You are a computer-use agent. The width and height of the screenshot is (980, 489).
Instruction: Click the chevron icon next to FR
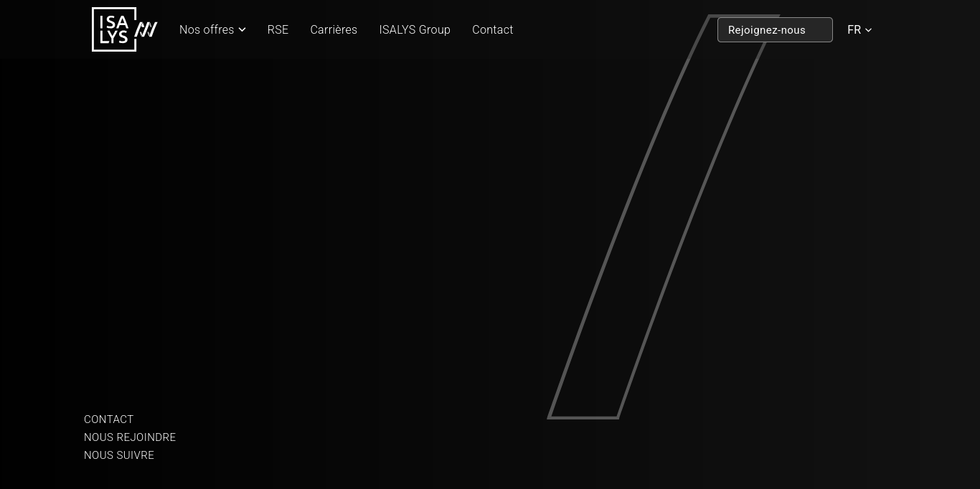tap(869, 30)
